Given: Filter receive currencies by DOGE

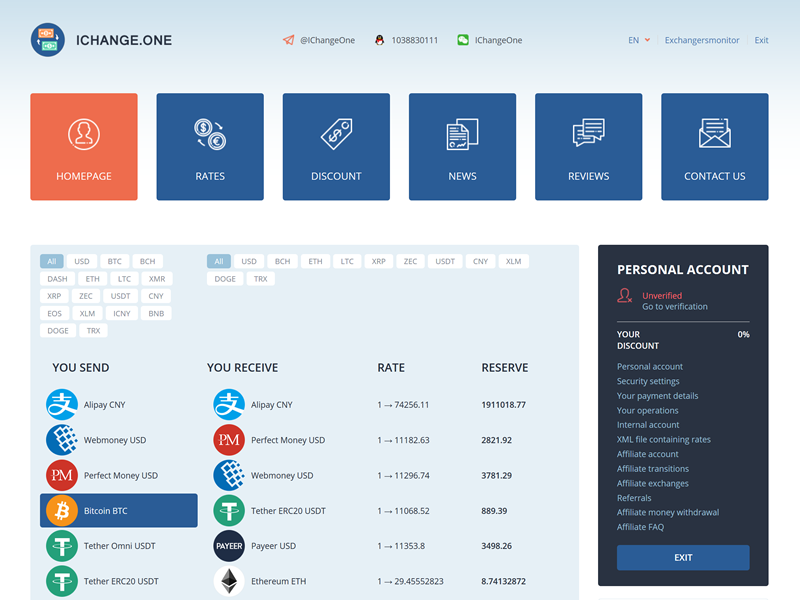Looking at the screenshot, I should (225, 279).
